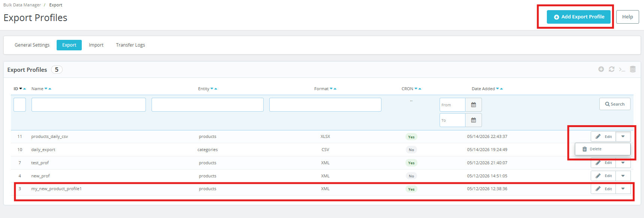Click the test_prof name cell
The height and width of the screenshot is (218, 644).
click(40, 163)
